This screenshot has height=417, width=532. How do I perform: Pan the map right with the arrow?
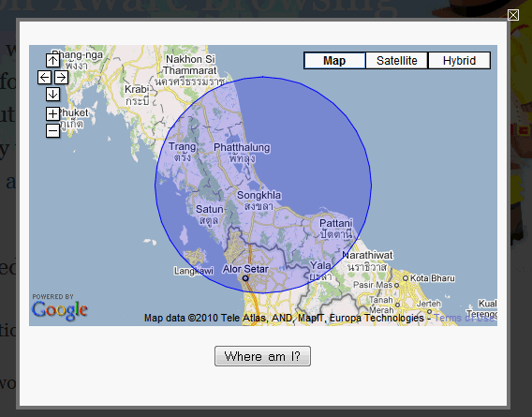[61, 78]
